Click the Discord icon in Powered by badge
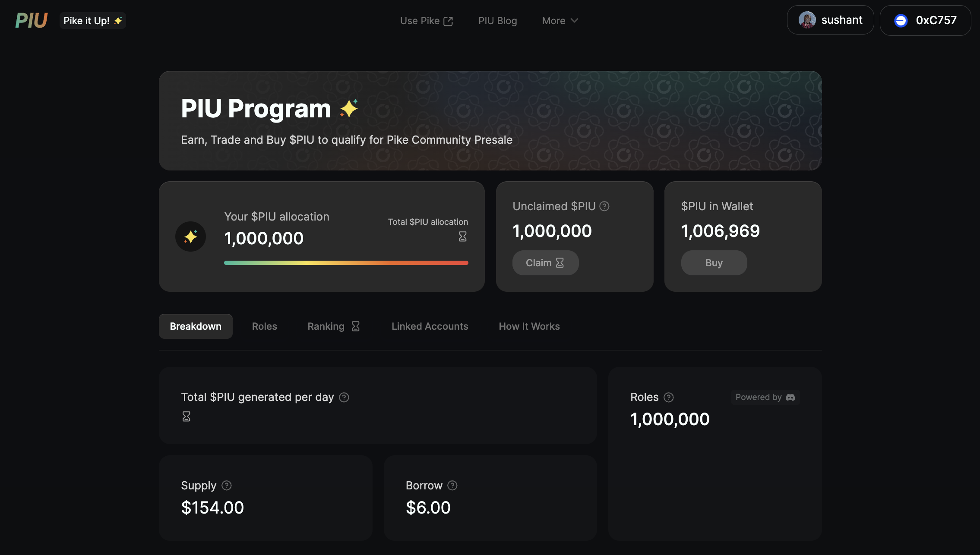 tap(790, 397)
